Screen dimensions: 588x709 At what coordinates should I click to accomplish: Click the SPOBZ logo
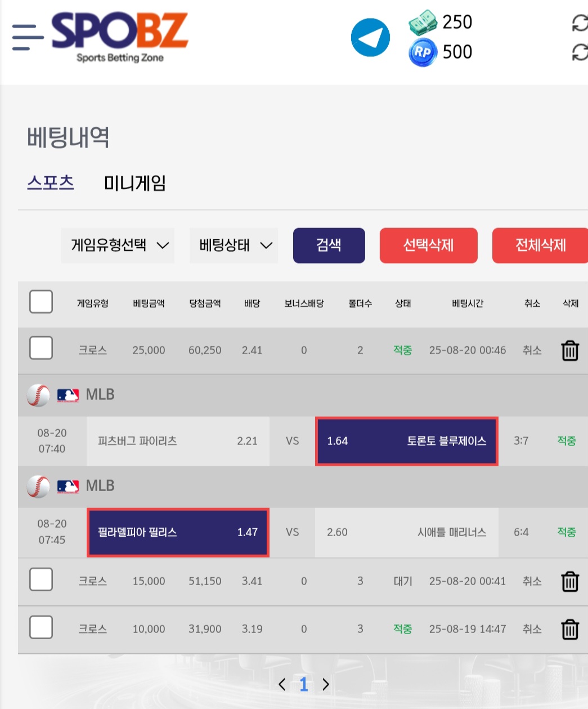click(x=120, y=36)
